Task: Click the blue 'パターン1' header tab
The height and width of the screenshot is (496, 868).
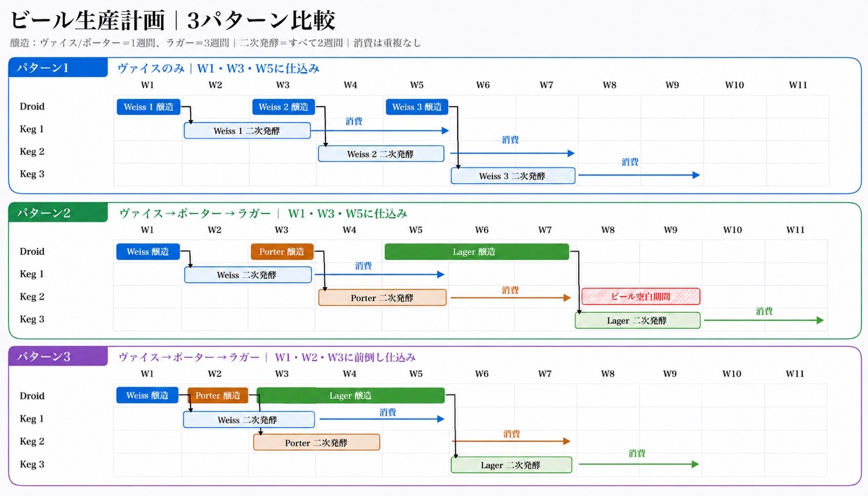Action: [x=58, y=68]
